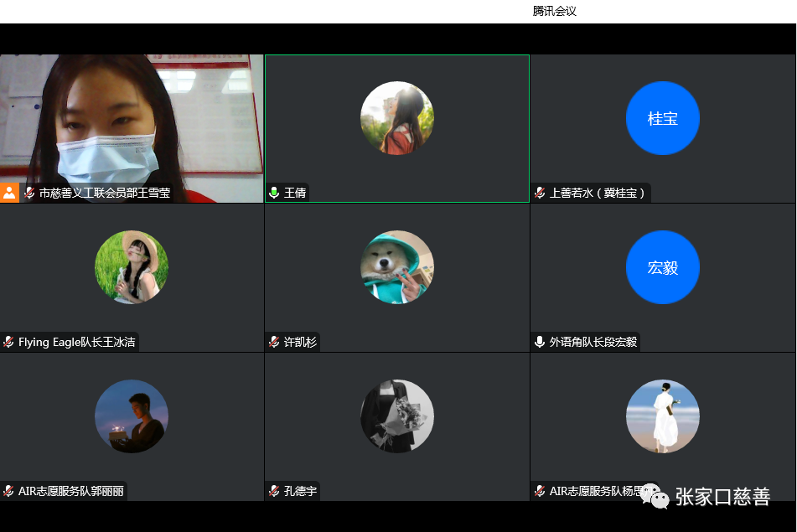Select the blue 桂宝 avatar circle
797x532 pixels.
click(x=662, y=118)
